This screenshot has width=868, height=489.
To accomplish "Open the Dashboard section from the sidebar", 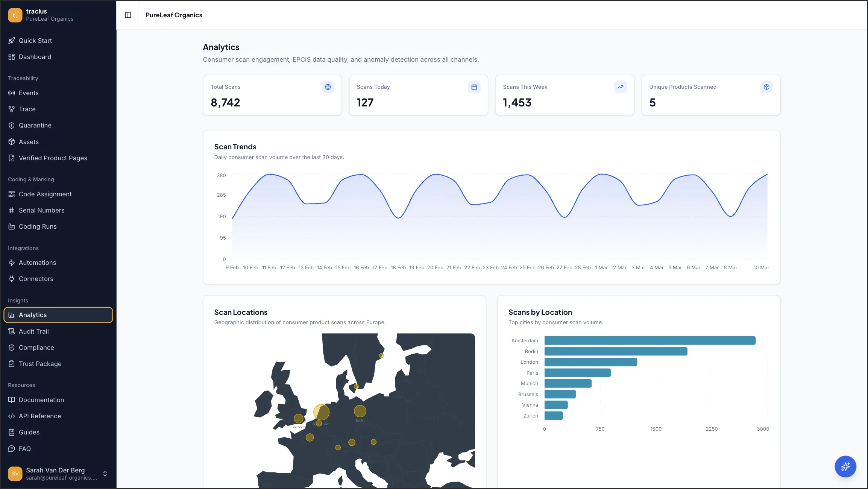I will [x=35, y=57].
